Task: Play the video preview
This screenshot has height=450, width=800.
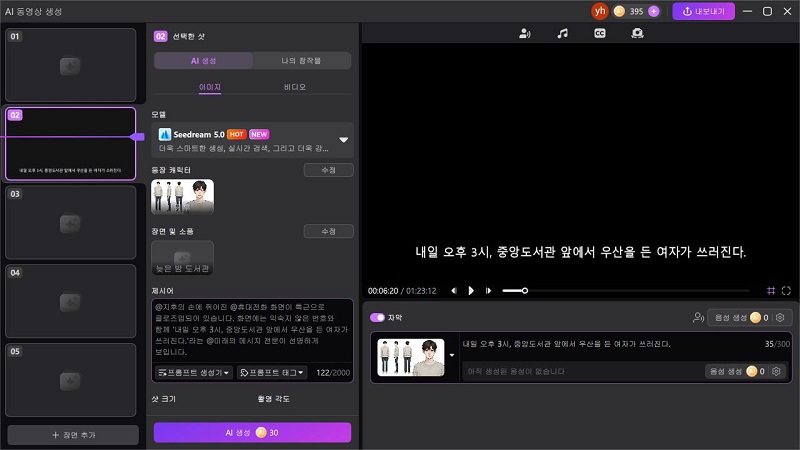Action: (471, 291)
